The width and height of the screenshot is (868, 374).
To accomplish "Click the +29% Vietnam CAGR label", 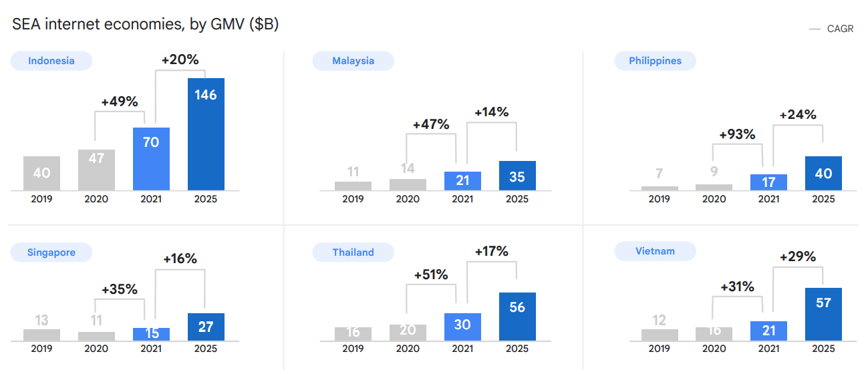I will [x=798, y=256].
